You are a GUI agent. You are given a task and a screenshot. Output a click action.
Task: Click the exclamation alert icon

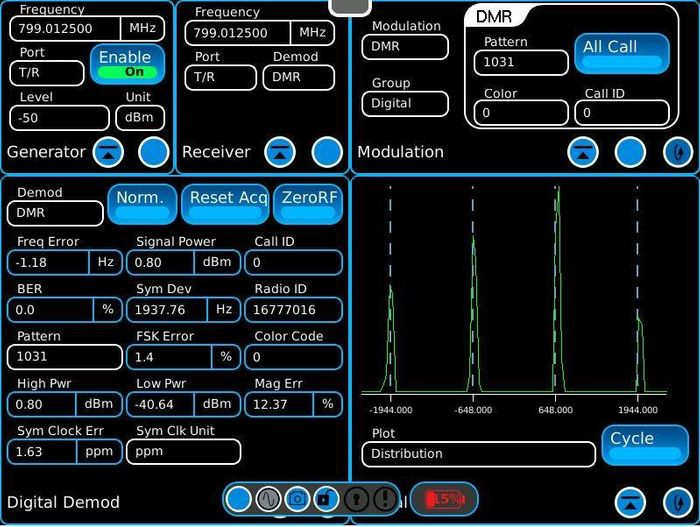point(384,499)
